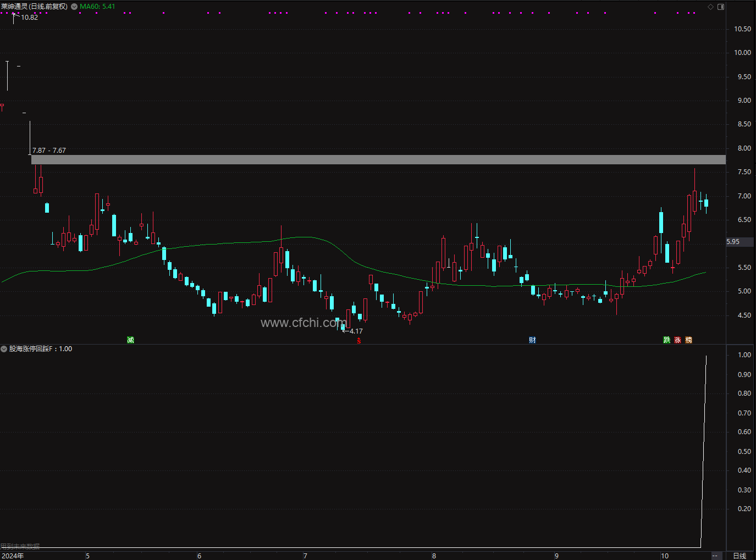Screen dimensions: 756x560
Task: Click month 5 marker on time axis
Action: pos(88,556)
